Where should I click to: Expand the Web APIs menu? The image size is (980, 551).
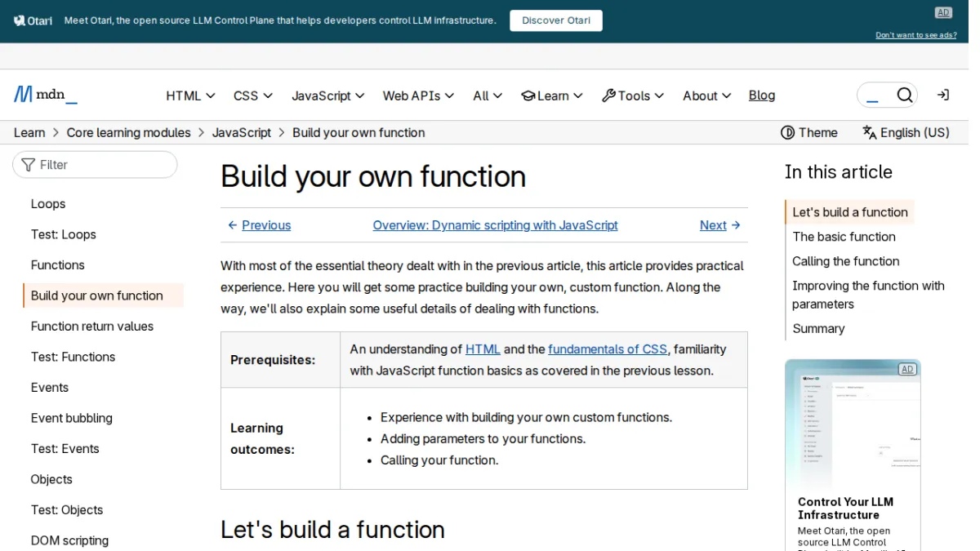418,96
